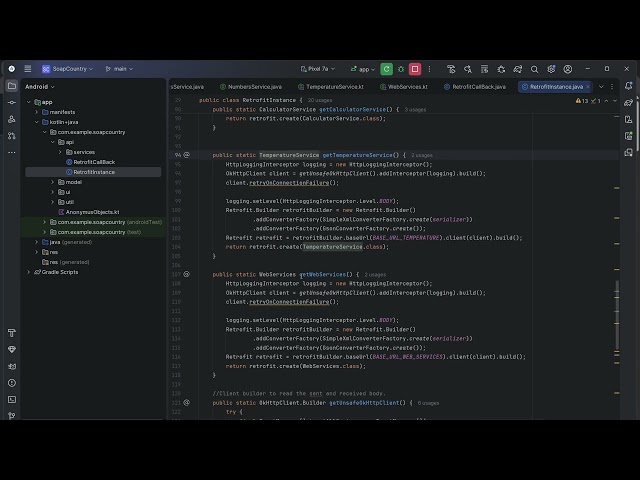
Task: Close the RetrofitInstance.java tab
Action: (x=588, y=87)
